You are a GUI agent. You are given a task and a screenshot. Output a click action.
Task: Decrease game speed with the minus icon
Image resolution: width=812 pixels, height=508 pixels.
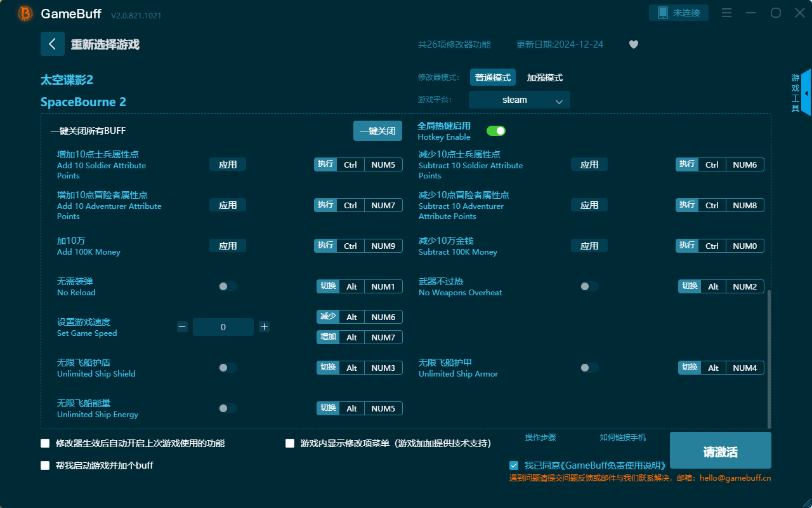(182, 326)
